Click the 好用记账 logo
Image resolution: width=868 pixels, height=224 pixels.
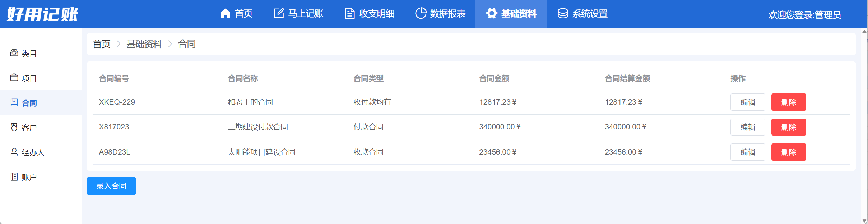[42, 14]
